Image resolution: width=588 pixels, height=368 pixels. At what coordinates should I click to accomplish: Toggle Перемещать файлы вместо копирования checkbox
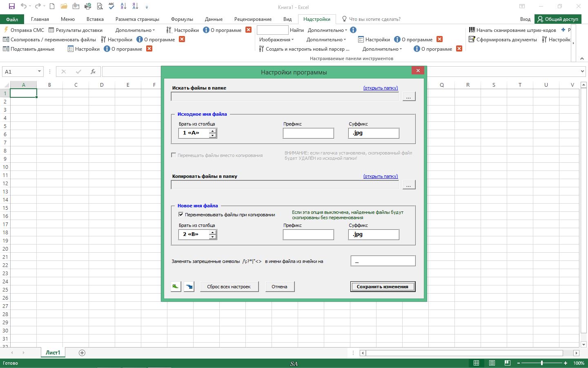tap(174, 155)
